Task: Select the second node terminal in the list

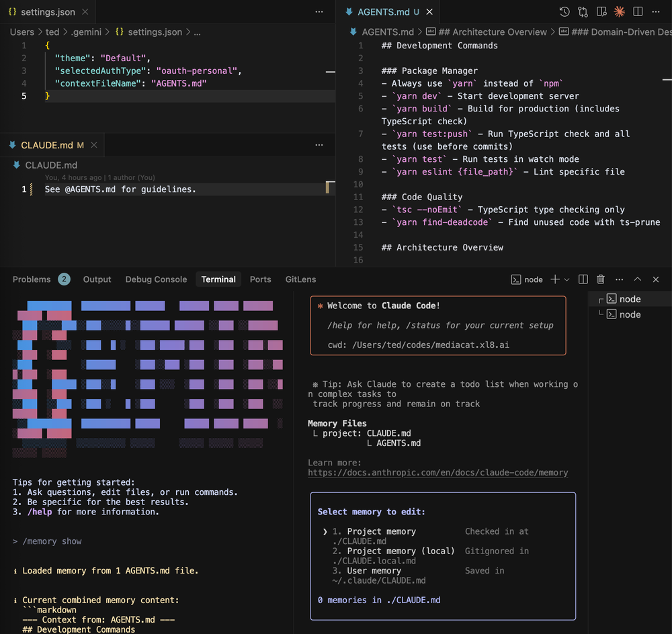Action: point(629,314)
